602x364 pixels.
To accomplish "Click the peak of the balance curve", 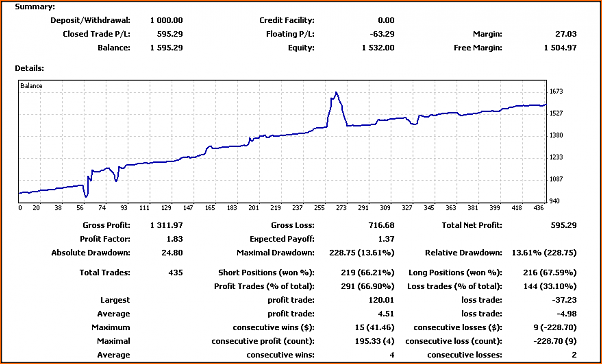I will 336,93.
